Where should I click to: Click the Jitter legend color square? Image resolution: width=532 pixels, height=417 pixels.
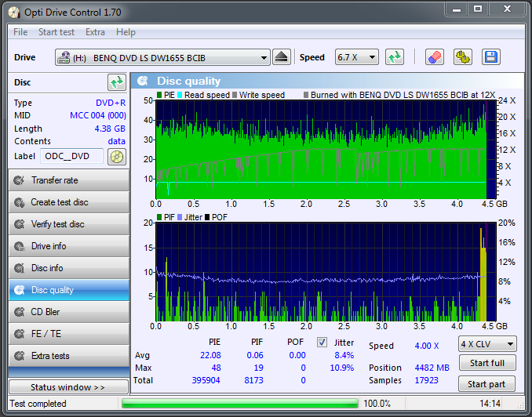[180, 217]
